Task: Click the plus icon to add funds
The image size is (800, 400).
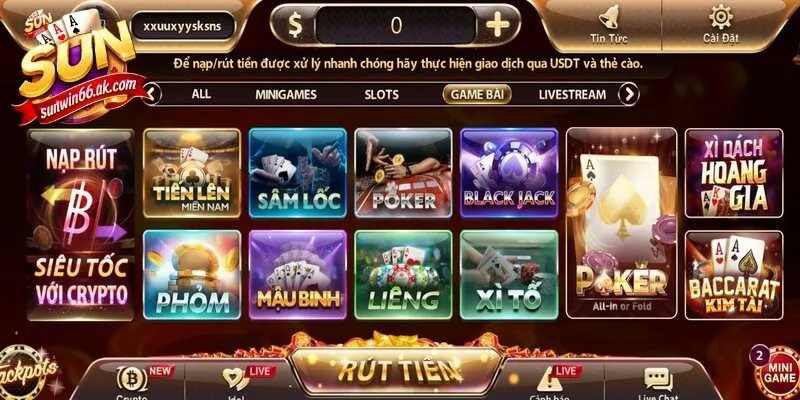Action: (497, 25)
